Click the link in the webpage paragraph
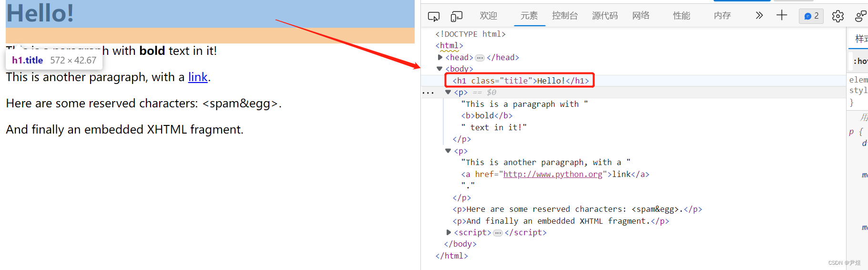This screenshot has height=270, width=868. click(198, 77)
